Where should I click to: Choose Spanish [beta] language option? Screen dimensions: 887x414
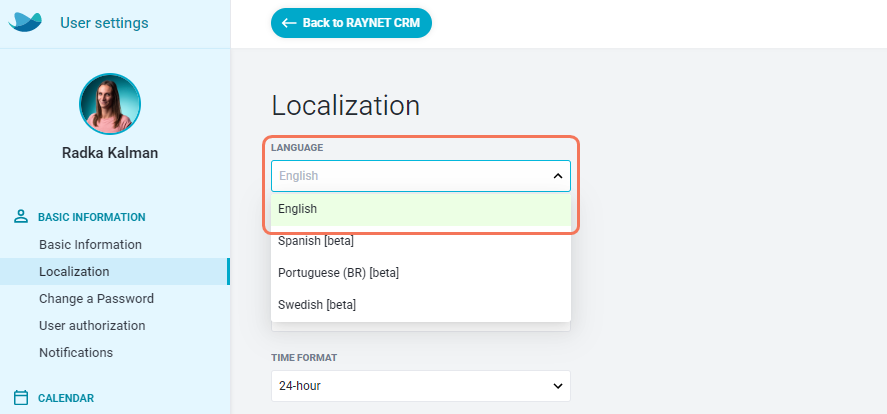(x=421, y=241)
